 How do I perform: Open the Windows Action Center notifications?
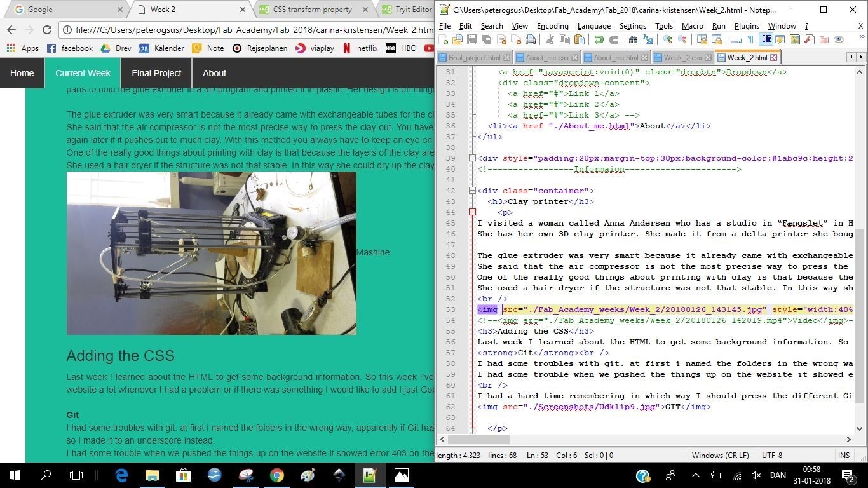[x=848, y=475]
